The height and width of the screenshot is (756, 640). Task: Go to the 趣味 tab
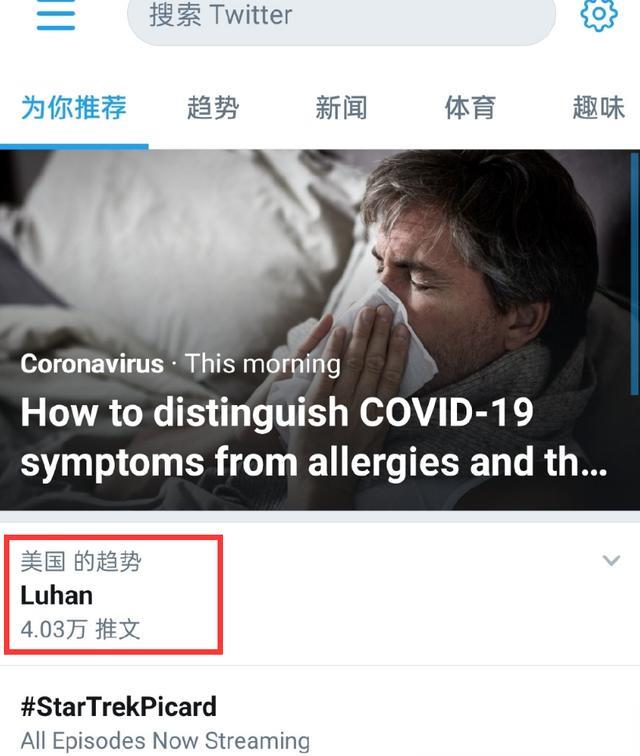pyautogui.click(x=599, y=107)
